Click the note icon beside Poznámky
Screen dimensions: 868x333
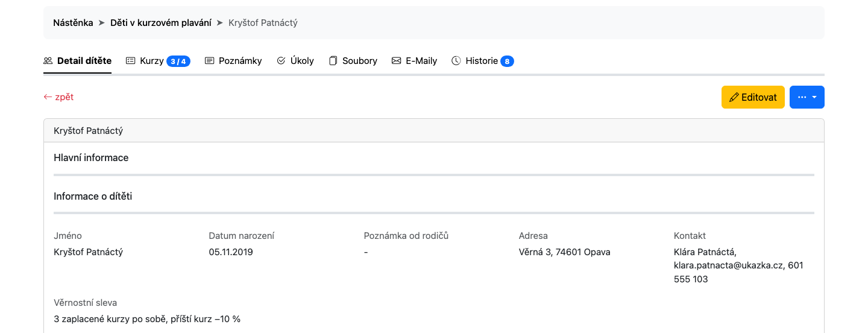click(210, 61)
